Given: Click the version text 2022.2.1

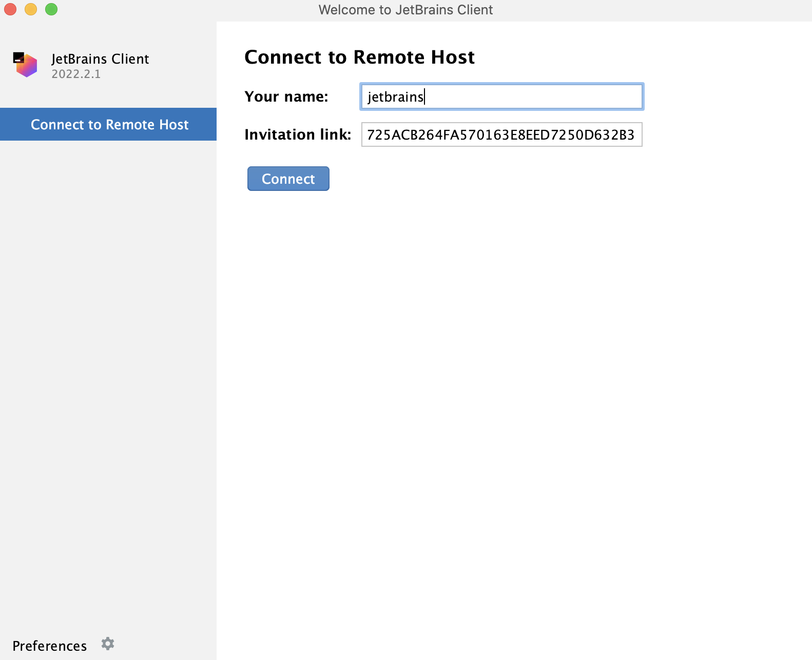Looking at the screenshot, I should click(x=76, y=74).
